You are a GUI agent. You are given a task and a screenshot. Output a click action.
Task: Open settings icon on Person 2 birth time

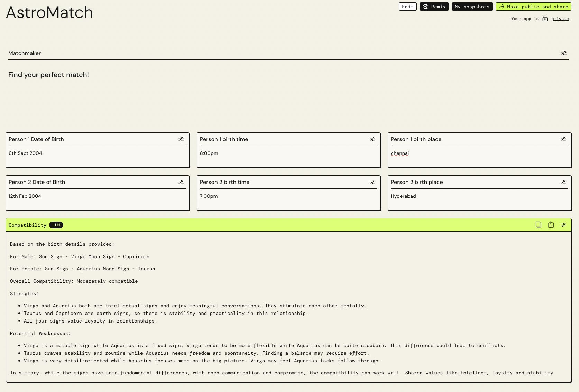373,182
